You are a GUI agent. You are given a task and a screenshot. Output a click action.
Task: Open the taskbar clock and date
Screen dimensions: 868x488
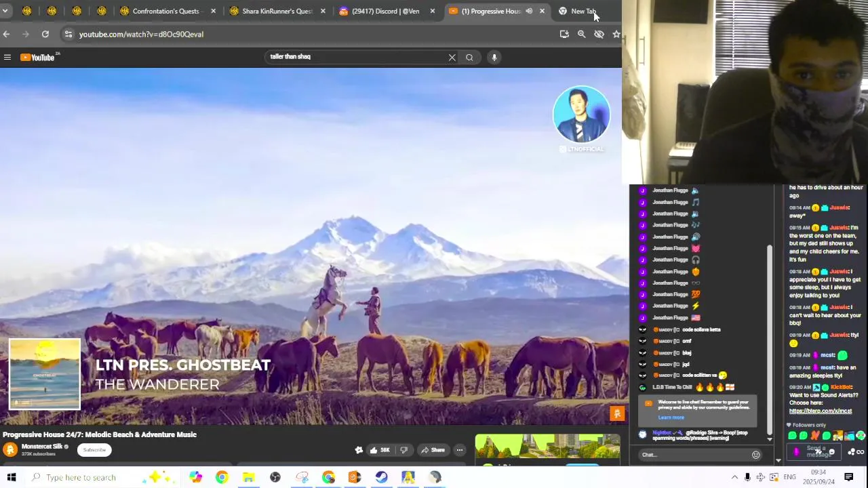(818, 477)
